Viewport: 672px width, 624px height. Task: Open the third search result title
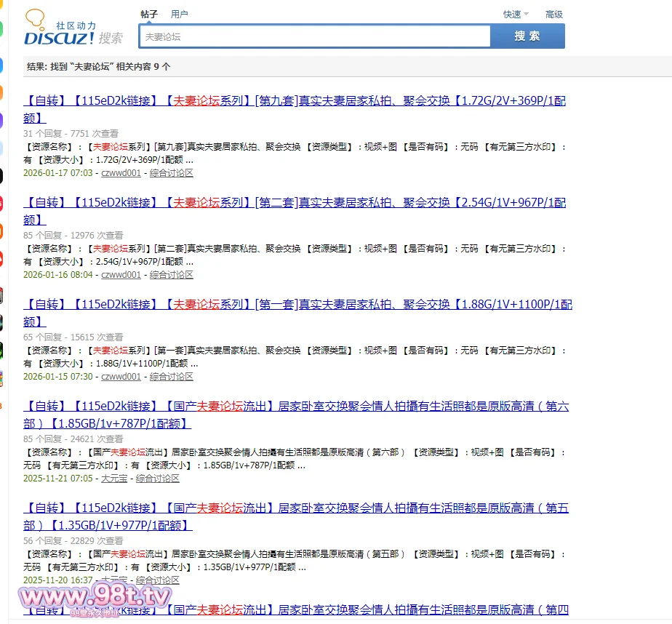tap(294, 305)
